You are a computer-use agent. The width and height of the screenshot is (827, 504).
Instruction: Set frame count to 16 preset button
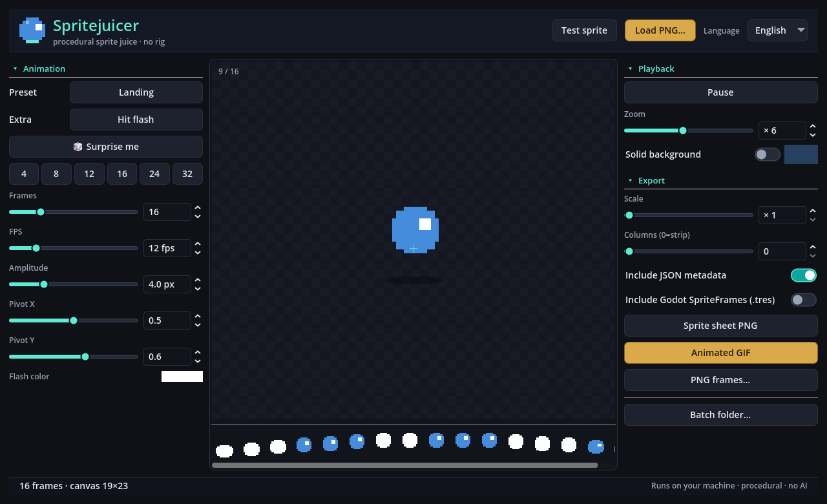[x=122, y=174]
